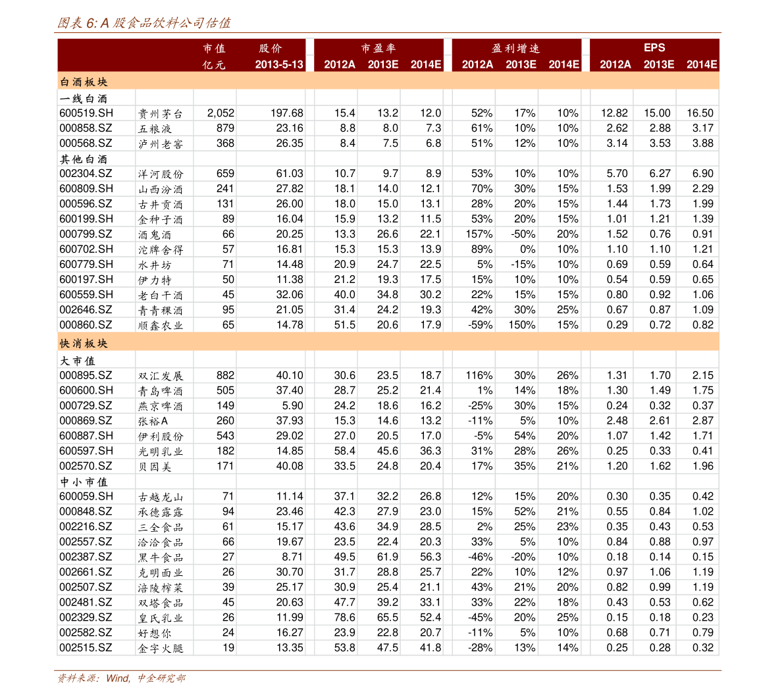Click the '一线白酒' subgroup label
The width and height of the screenshot is (784, 697).
point(84,99)
